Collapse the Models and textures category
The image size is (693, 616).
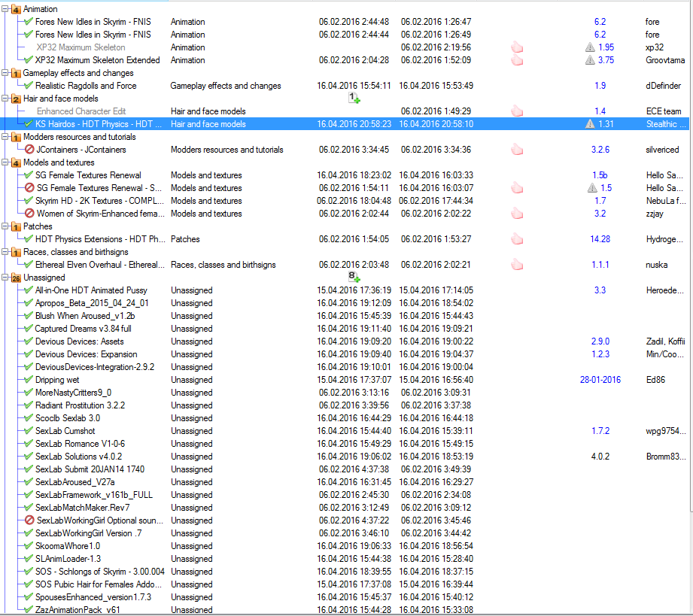click(x=5, y=162)
